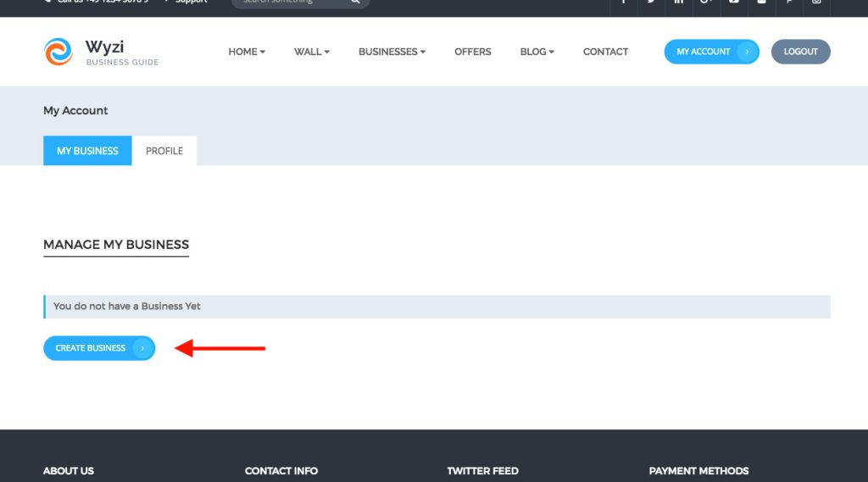
Task: Open the YouTube social icon link
Action: (x=734, y=3)
